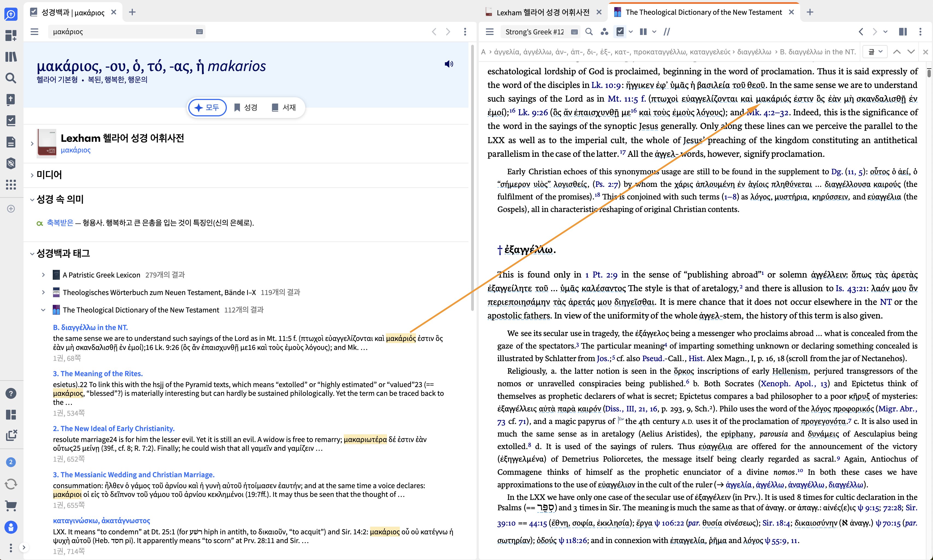Image resolution: width=933 pixels, height=560 pixels.
Task: Go back in Factbook history
Action: point(434,32)
